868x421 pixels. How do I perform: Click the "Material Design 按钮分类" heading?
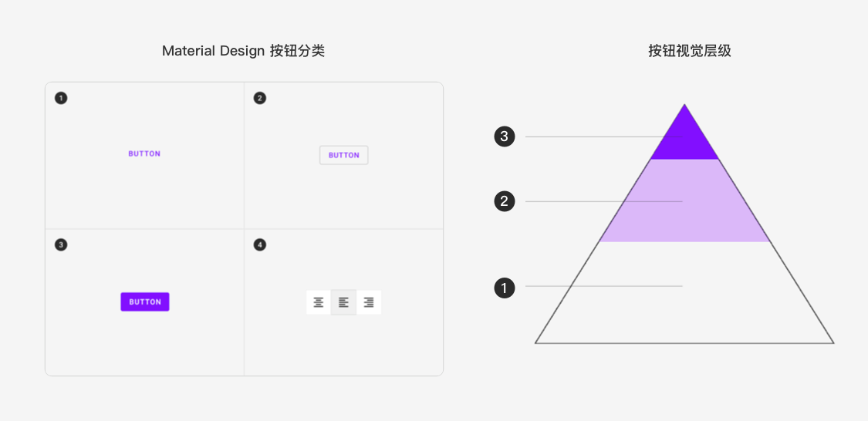pos(243,51)
